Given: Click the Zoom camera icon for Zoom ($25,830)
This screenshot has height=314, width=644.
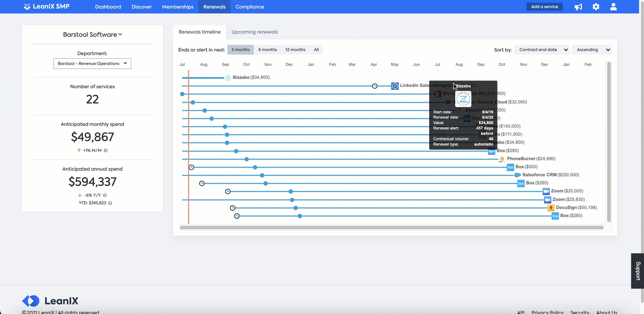Looking at the screenshot, I should (x=548, y=199).
